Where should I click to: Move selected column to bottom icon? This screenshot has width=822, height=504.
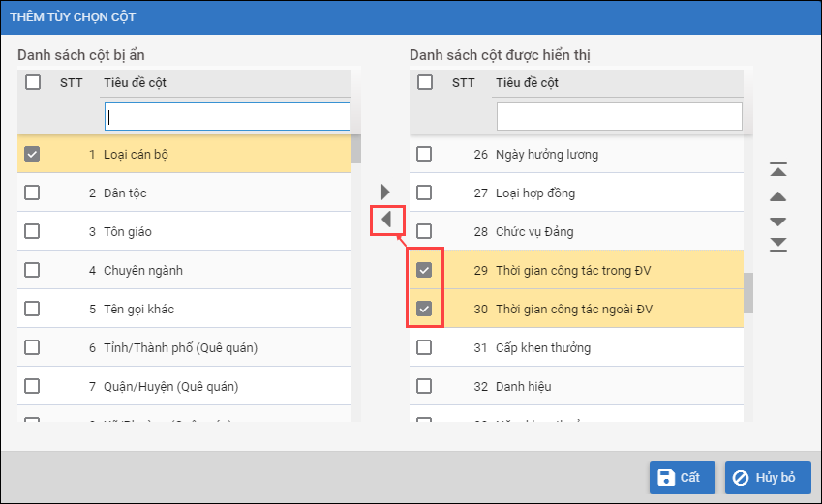pyautogui.click(x=777, y=245)
